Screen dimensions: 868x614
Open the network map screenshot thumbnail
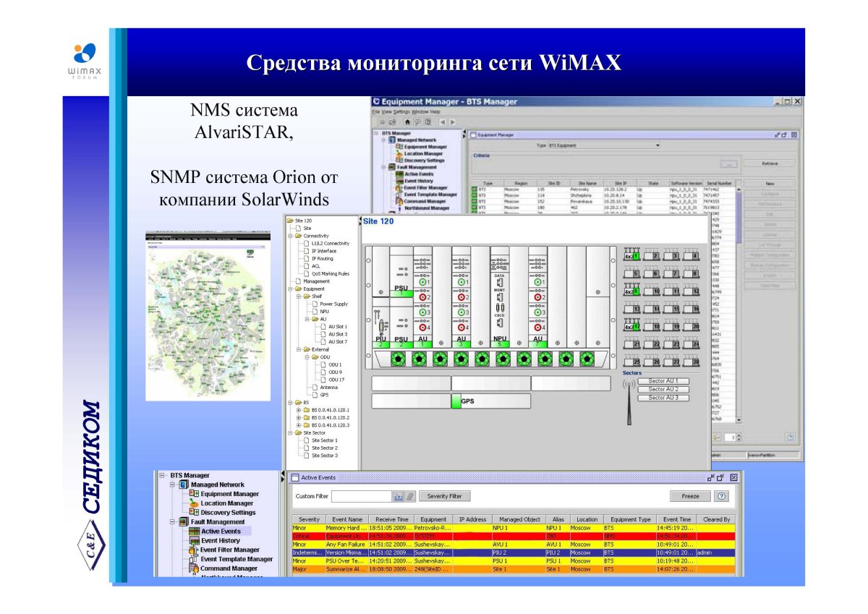click(x=208, y=316)
